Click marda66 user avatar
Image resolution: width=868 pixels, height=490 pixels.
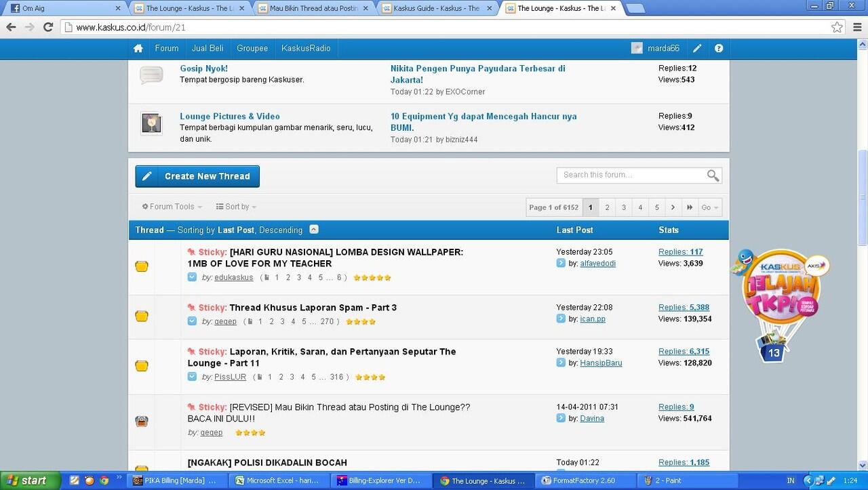(x=637, y=48)
